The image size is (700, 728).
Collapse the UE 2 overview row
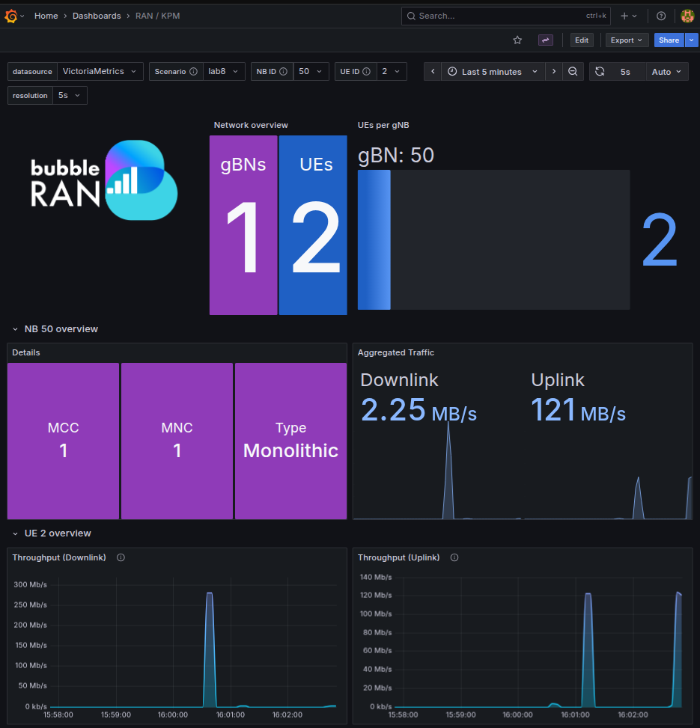(15, 533)
